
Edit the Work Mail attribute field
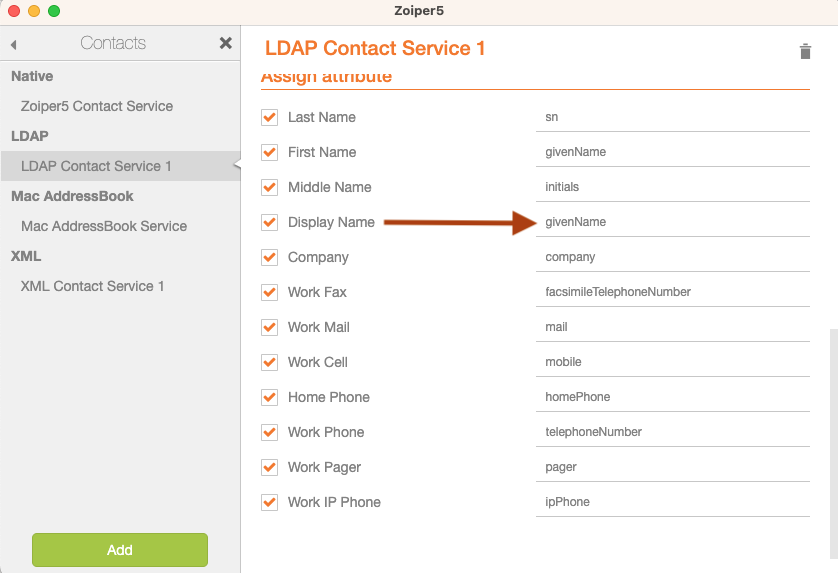coord(673,327)
